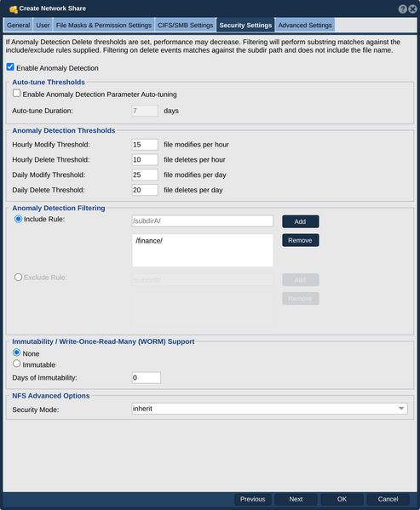Click the 'file modifies per hour' label
The image size is (420, 510).
click(196, 145)
